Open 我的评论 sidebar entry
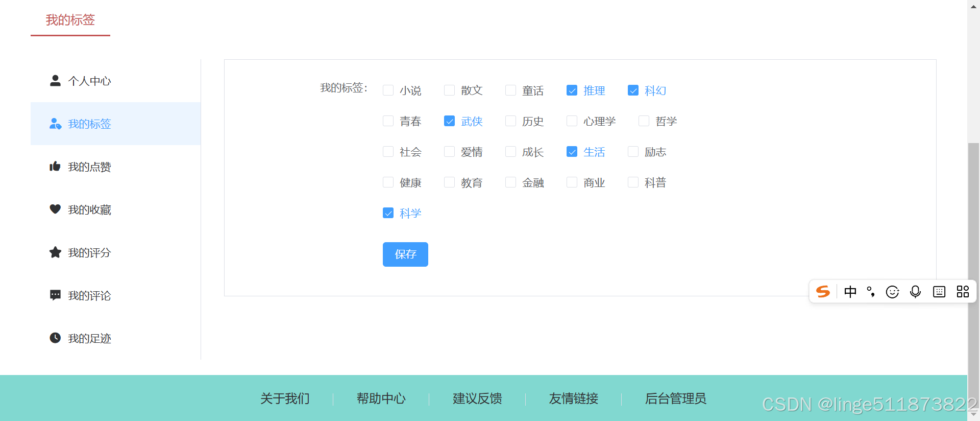980x421 pixels. point(115,295)
